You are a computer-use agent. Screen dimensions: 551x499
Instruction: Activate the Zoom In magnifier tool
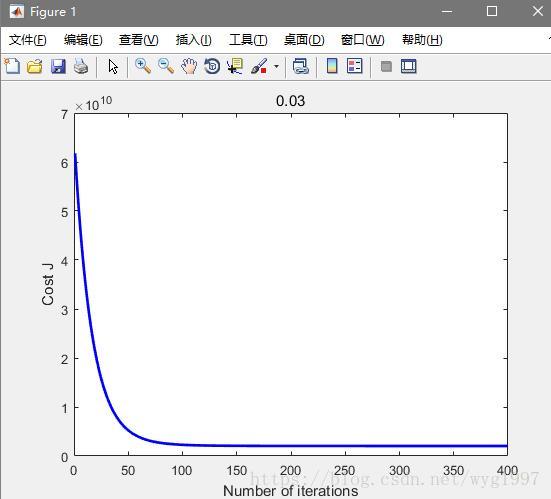[x=143, y=66]
